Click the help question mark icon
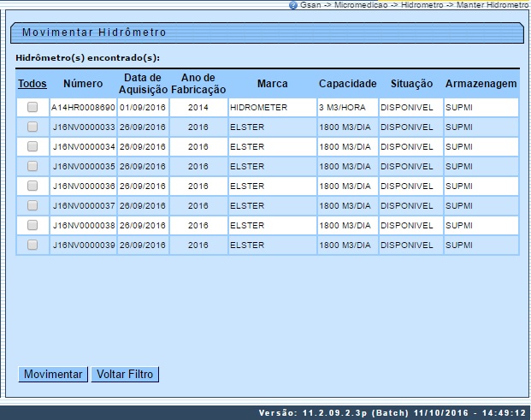531x420 pixels. click(x=293, y=5)
